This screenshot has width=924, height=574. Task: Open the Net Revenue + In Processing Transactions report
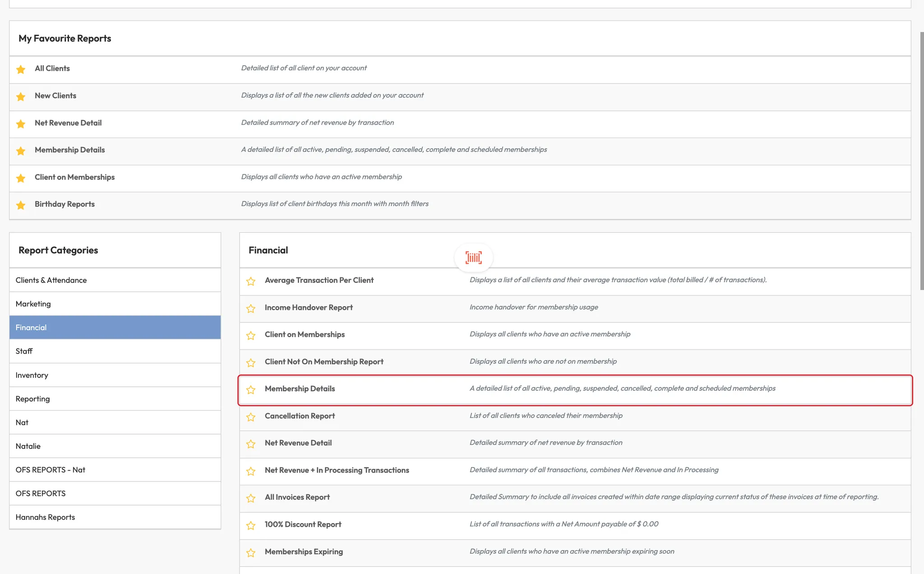click(337, 470)
